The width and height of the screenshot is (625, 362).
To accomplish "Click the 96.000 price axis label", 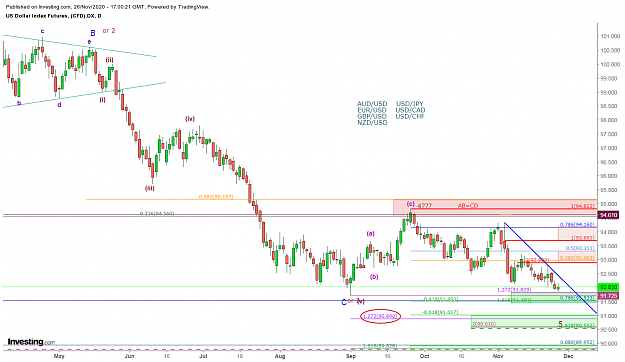I will point(610,176).
